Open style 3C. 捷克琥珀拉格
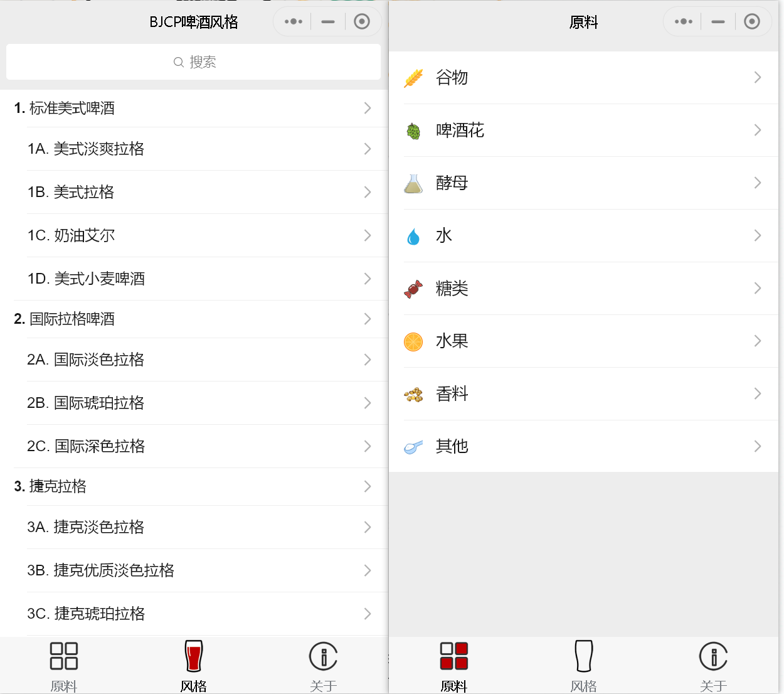This screenshot has width=784, height=694. (x=194, y=614)
